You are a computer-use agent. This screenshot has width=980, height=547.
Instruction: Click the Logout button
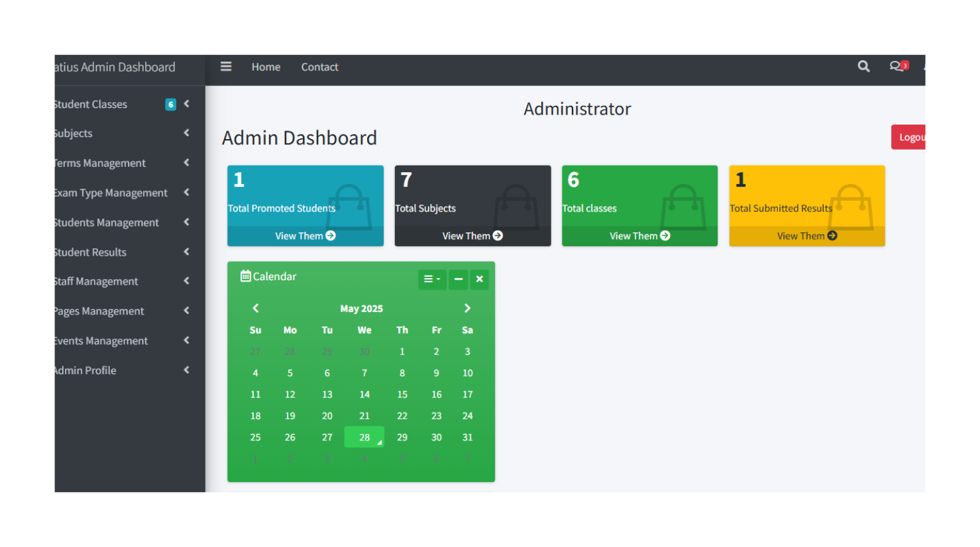pos(910,137)
